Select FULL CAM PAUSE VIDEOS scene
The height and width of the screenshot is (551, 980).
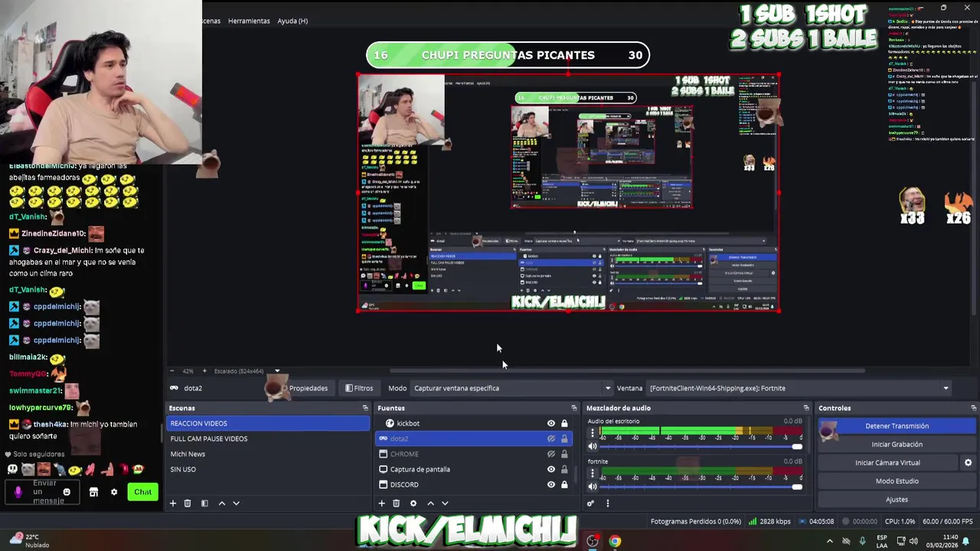pos(268,439)
